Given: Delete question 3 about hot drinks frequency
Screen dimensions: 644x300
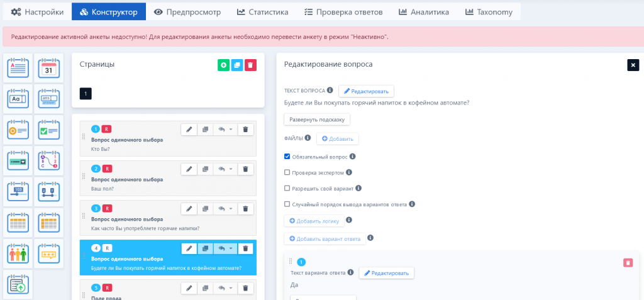Looking at the screenshot, I should click(x=246, y=209).
